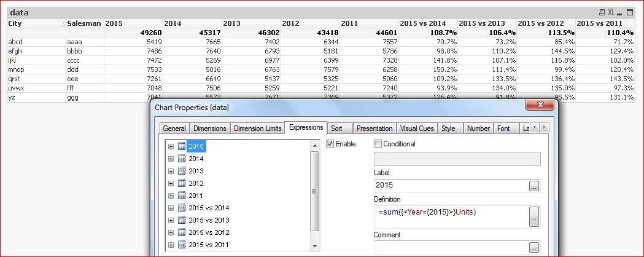Open the Number tab
Viewport: 644px width, 257px height.
click(x=478, y=128)
